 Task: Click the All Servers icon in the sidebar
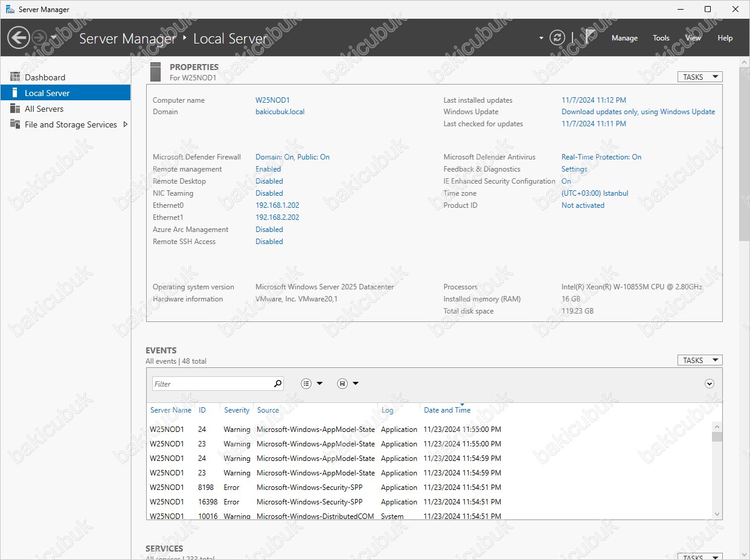[x=15, y=109]
